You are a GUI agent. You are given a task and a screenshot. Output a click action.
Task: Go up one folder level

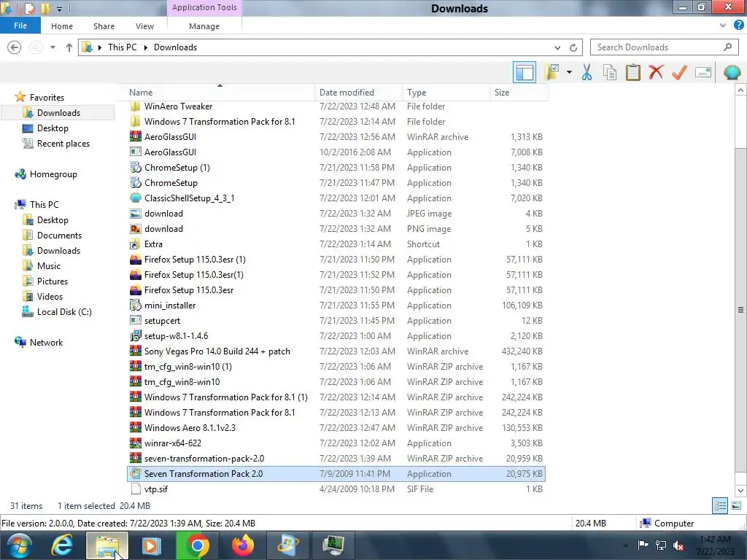coord(69,47)
